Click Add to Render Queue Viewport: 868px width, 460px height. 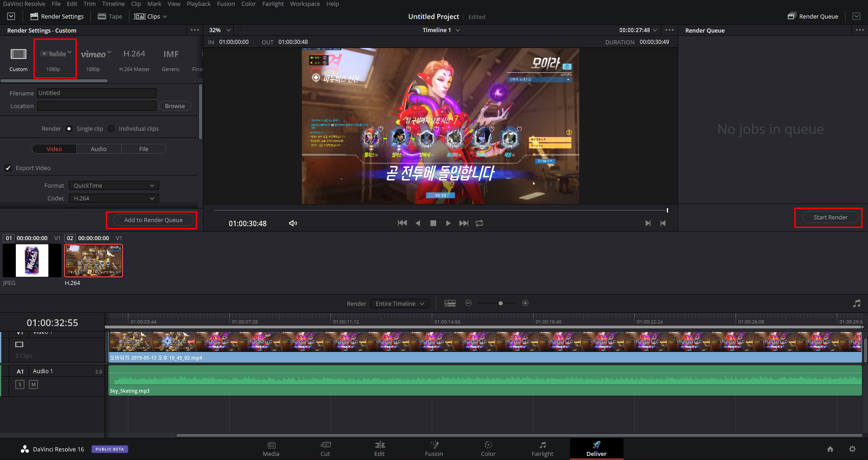153,220
